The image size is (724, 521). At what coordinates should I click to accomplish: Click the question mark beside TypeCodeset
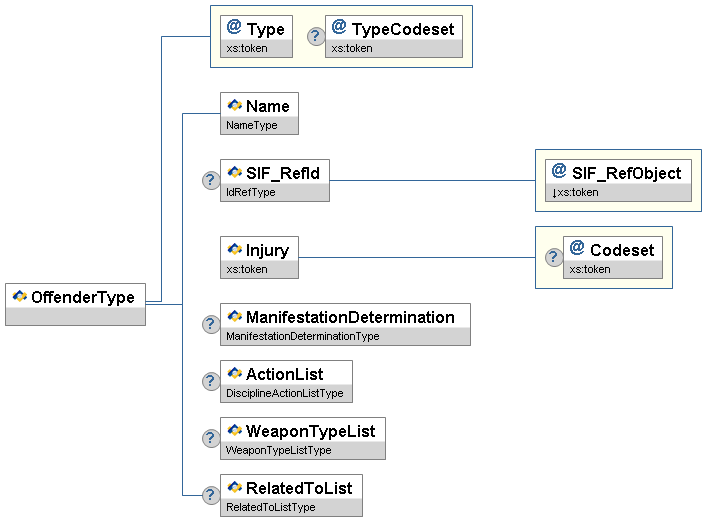coord(315,36)
